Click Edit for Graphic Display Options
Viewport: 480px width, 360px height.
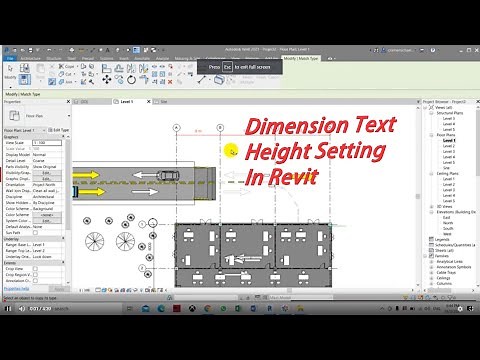click(x=46, y=179)
